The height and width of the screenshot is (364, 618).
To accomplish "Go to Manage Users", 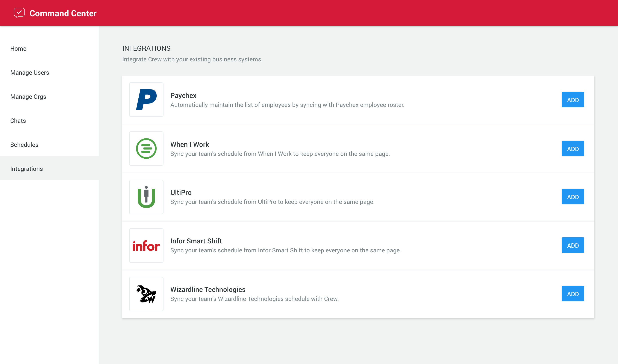I will click(x=49, y=73).
